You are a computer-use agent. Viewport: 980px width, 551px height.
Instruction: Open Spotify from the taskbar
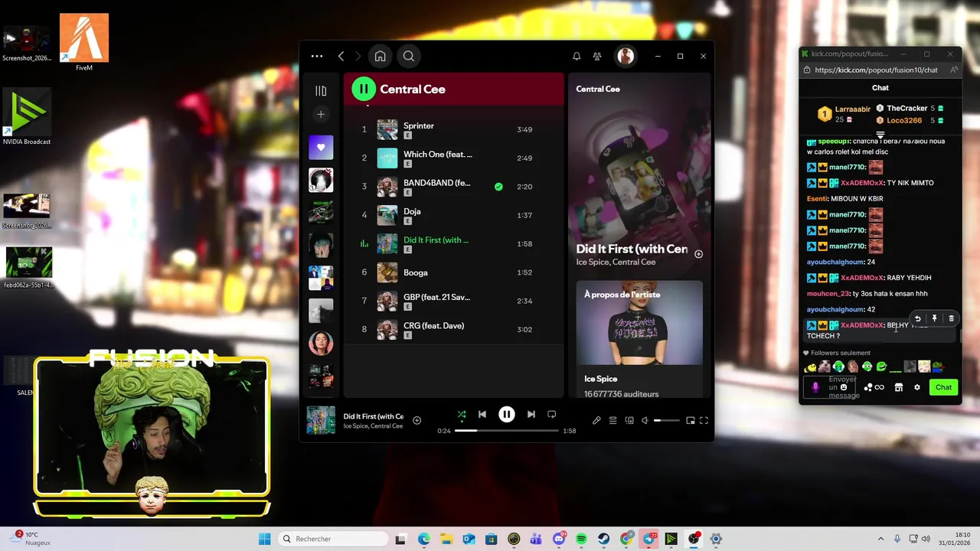[581, 539]
